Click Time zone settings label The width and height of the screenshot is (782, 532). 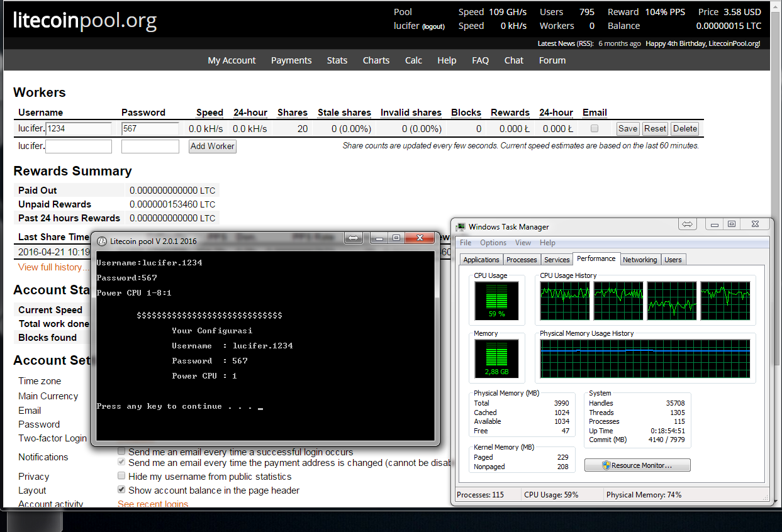[40, 381]
